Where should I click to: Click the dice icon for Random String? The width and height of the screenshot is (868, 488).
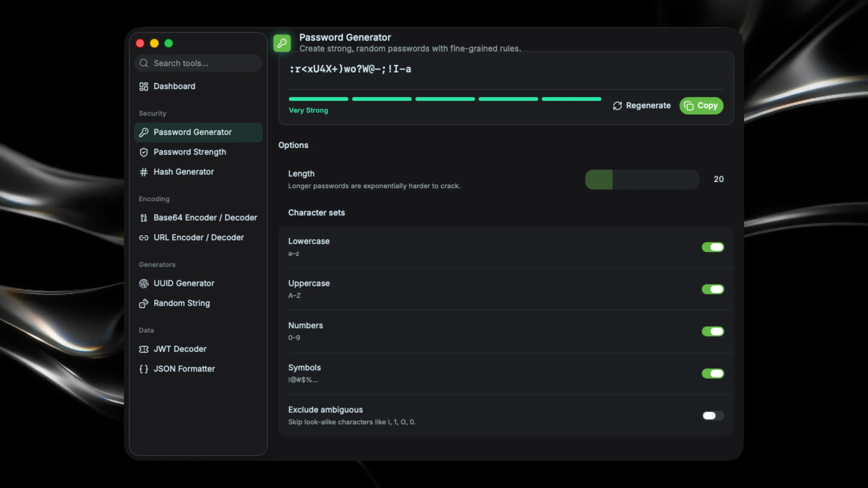click(x=143, y=303)
